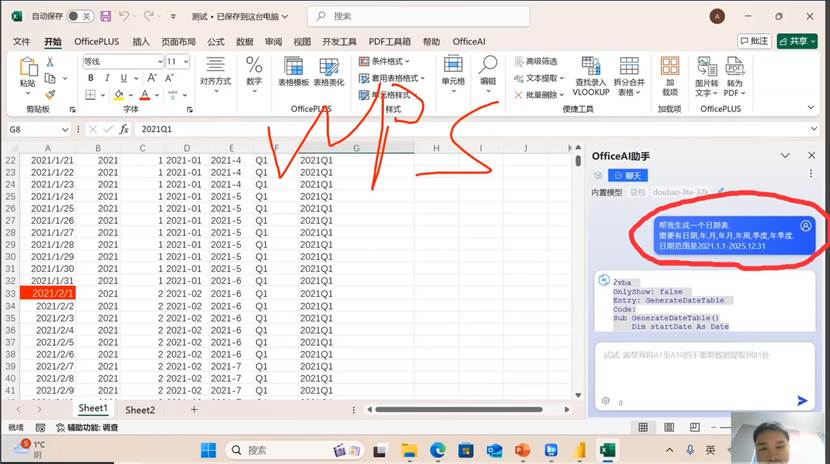Image resolution: width=830 pixels, height=464 pixels.
Task: Send message with the blue arrow icon
Action: pos(802,401)
